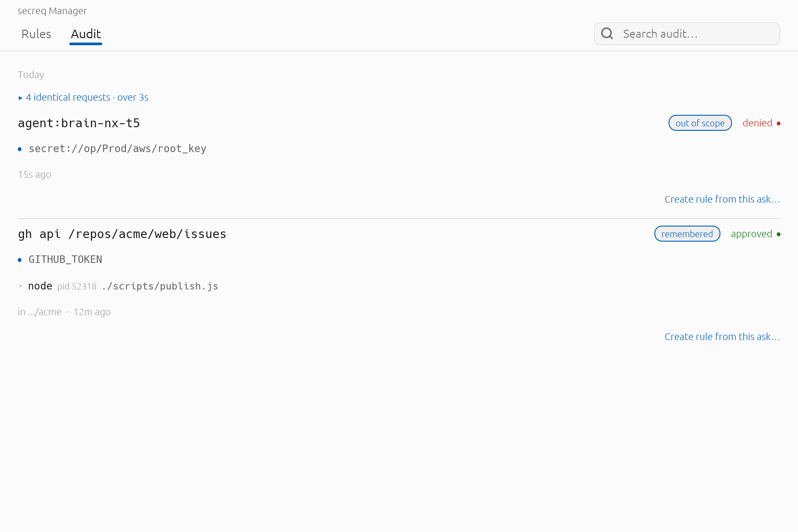The image size is (798, 532).
Task: Click the GITHUB_TOKEN secret name
Action: coord(65,260)
